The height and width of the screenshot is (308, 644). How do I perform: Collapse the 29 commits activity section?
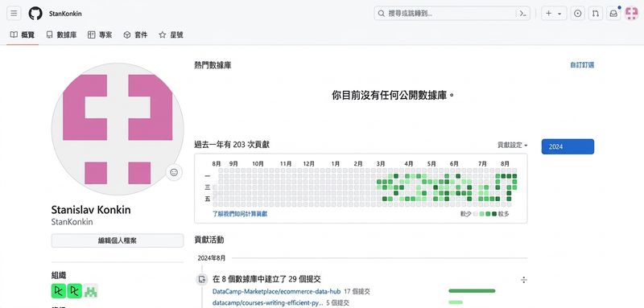(524, 280)
